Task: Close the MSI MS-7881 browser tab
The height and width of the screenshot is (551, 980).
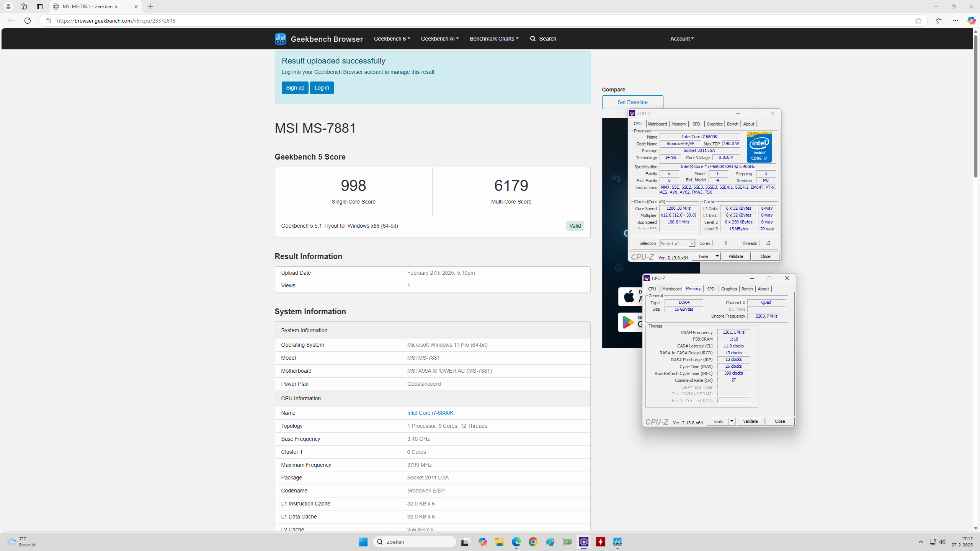Action: pos(136,7)
